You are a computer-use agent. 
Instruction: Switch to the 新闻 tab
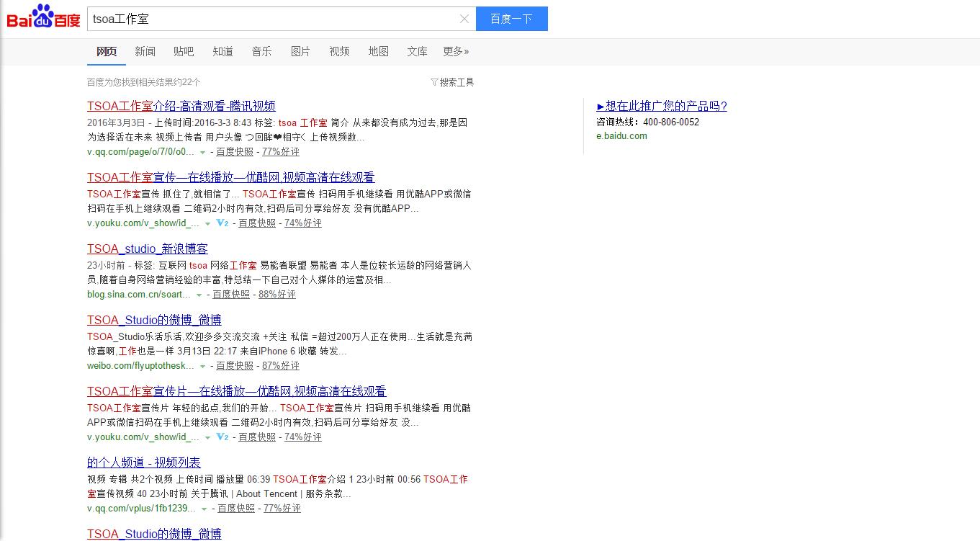145,51
